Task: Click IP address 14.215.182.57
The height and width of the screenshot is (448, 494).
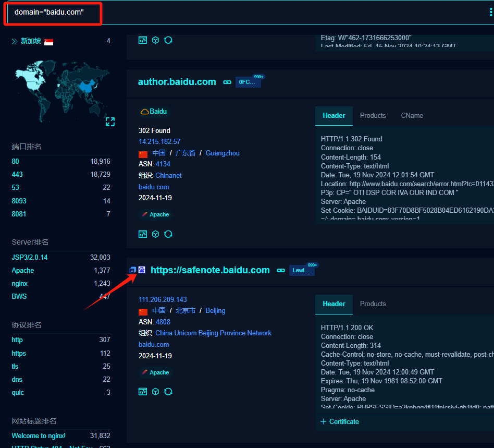Action: (159, 141)
